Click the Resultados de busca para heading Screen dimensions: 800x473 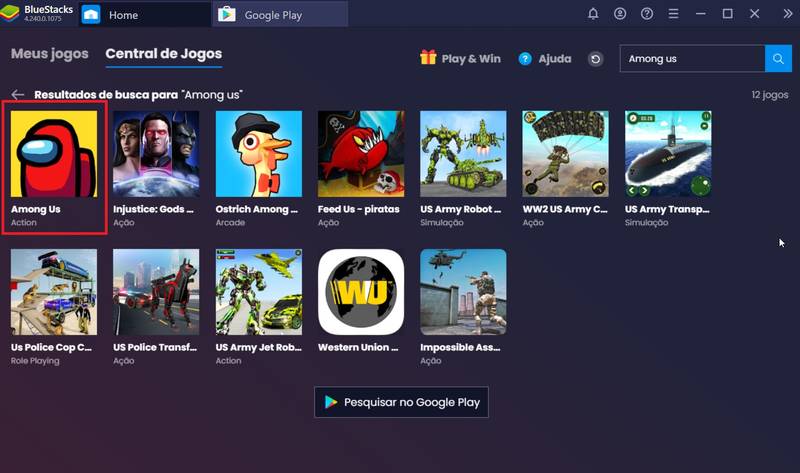(x=106, y=95)
